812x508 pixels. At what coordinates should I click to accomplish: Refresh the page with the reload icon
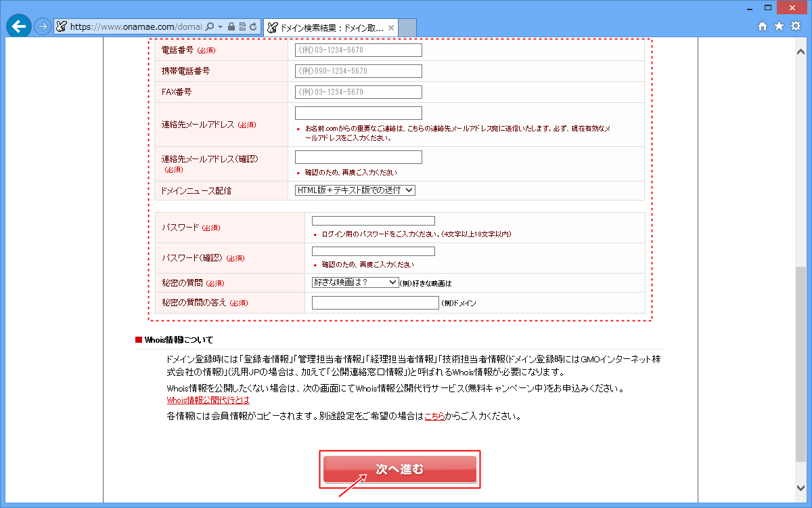(252, 25)
